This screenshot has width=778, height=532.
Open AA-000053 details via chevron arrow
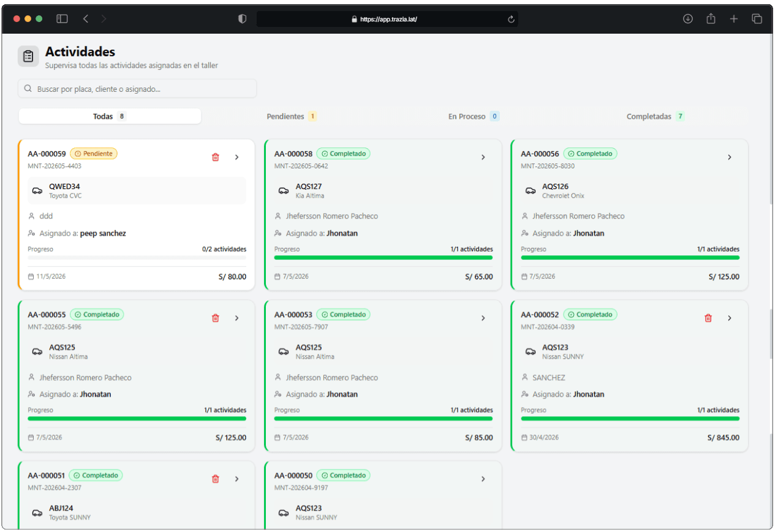(x=483, y=318)
